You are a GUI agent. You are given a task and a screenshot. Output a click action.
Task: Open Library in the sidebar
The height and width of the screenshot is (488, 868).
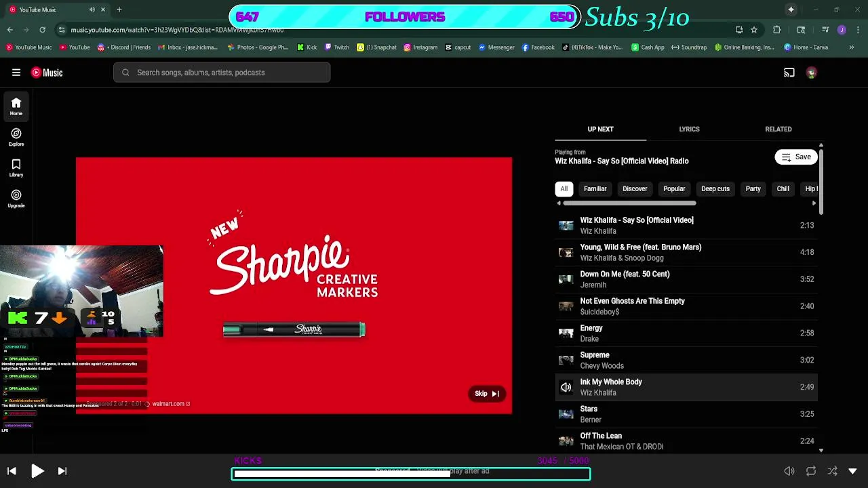[16, 168]
